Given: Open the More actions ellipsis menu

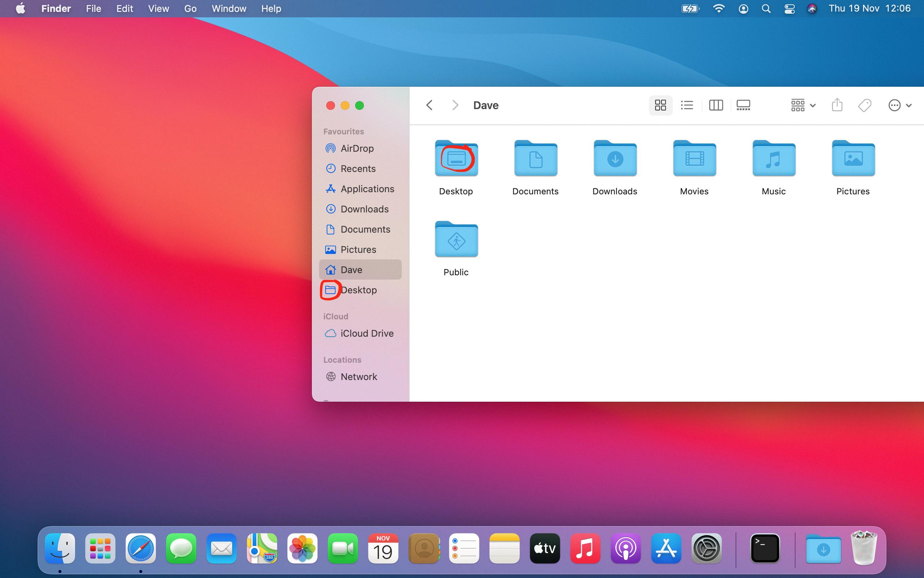Looking at the screenshot, I should [x=900, y=105].
